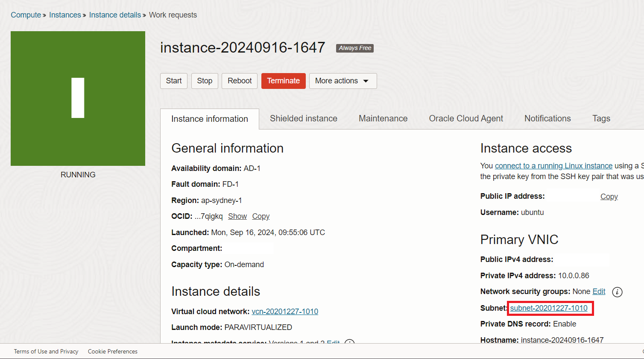Click the Primary VNIC heading
644x359 pixels.
(519, 240)
